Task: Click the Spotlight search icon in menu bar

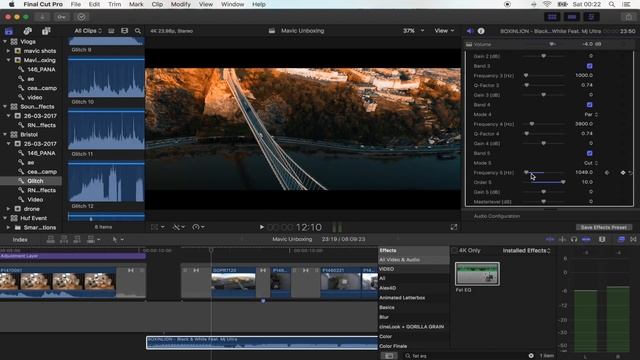Action: point(611,4)
